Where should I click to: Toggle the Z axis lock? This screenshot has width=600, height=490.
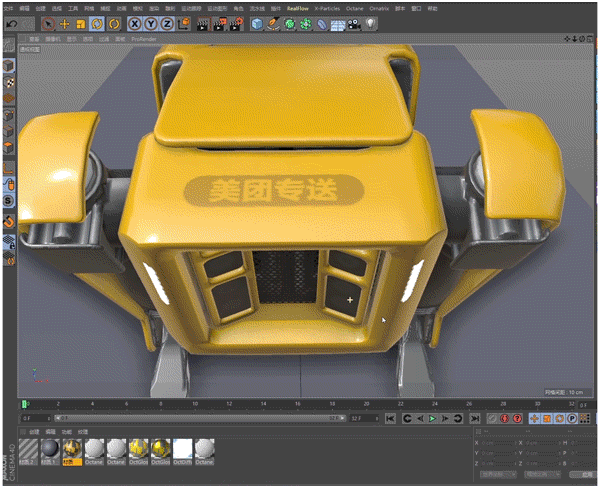point(167,24)
